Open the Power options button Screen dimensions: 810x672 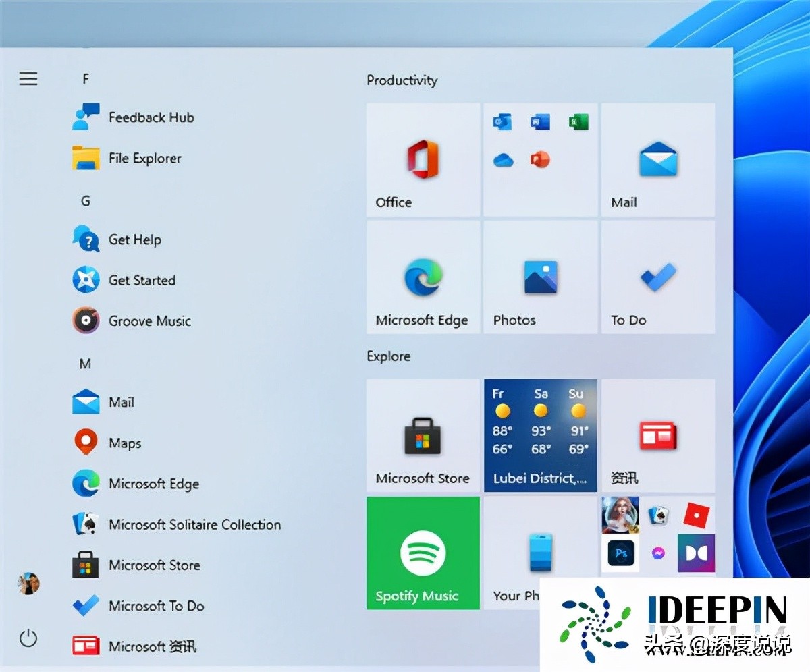pos(28,638)
